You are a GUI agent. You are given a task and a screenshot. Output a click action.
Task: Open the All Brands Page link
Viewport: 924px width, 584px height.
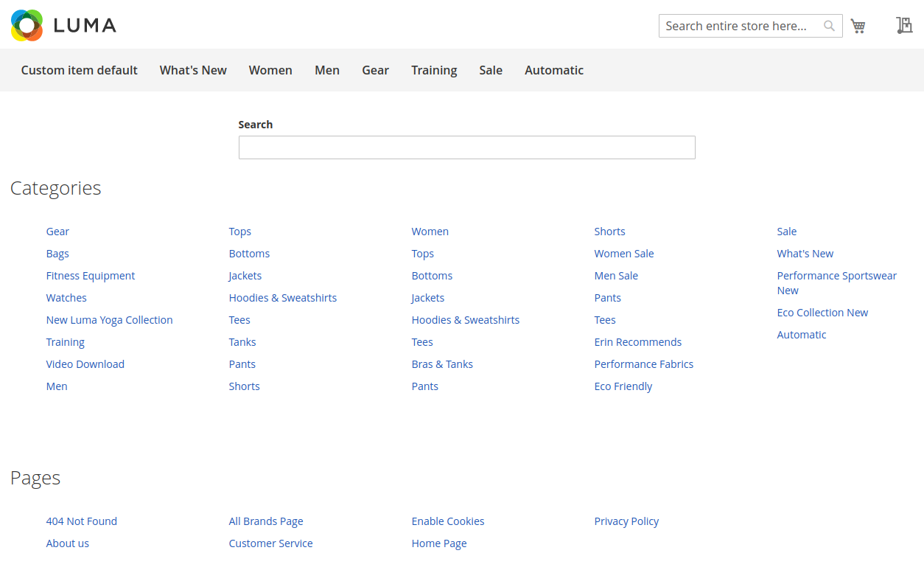coord(266,521)
